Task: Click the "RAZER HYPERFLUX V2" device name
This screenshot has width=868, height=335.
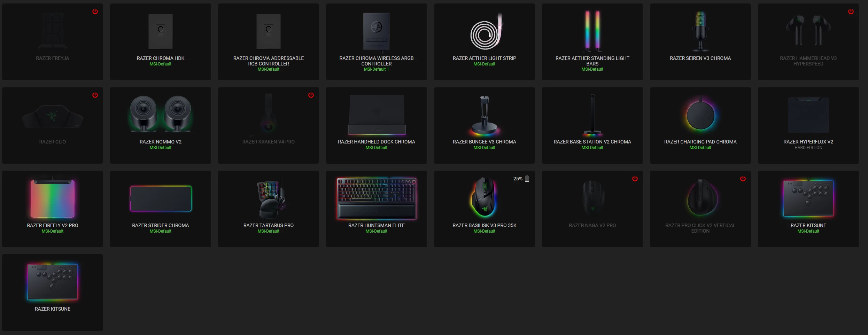Action: [x=808, y=142]
